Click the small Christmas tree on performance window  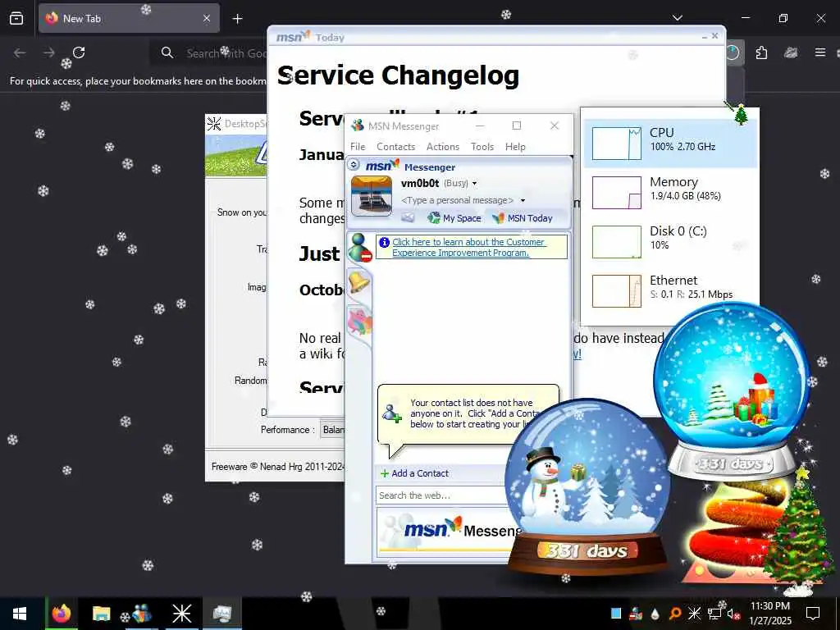741,115
